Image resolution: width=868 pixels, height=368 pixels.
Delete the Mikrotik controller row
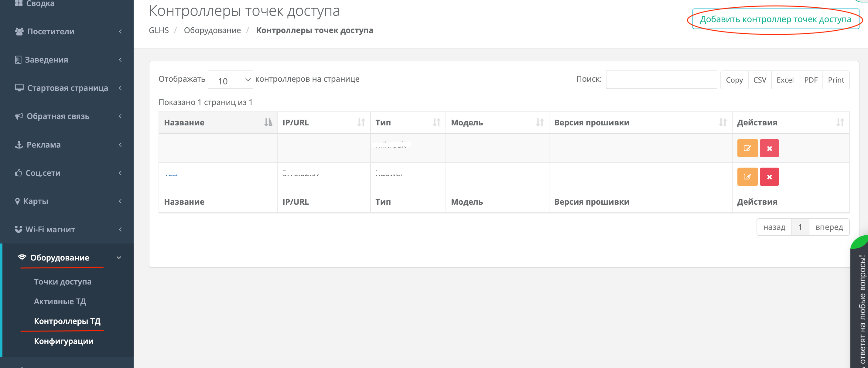pyautogui.click(x=769, y=148)
